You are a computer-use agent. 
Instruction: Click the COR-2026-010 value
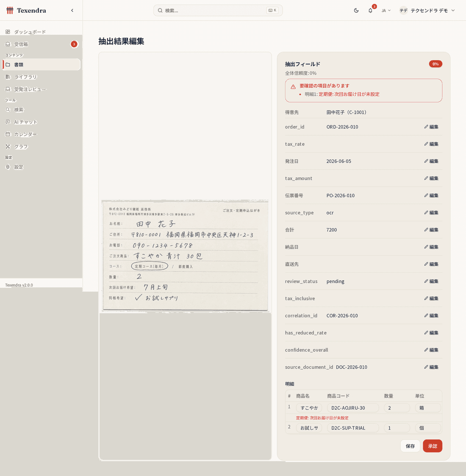pos(342,316)
